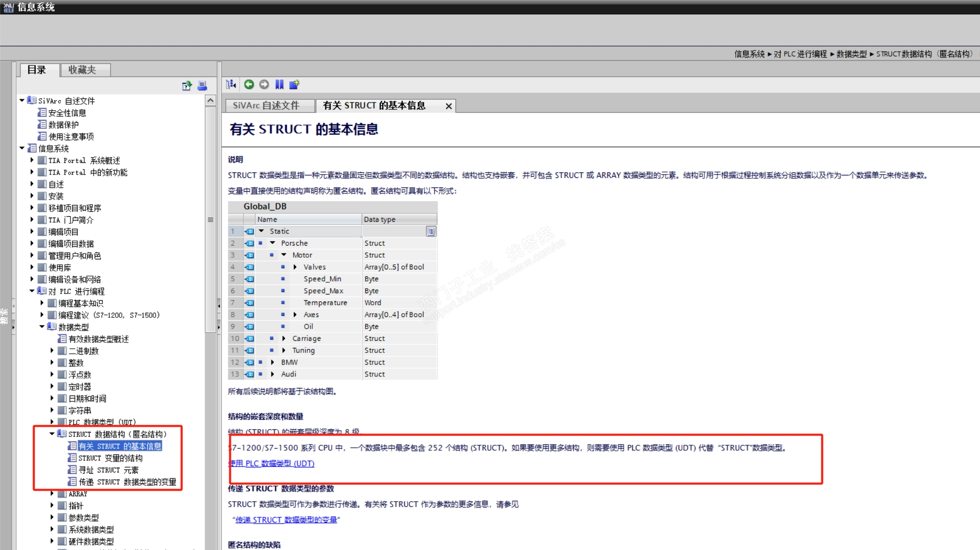Click the small icon in the Static row
The width and height of the screenshot is (980, 550).
click(430, 231)
